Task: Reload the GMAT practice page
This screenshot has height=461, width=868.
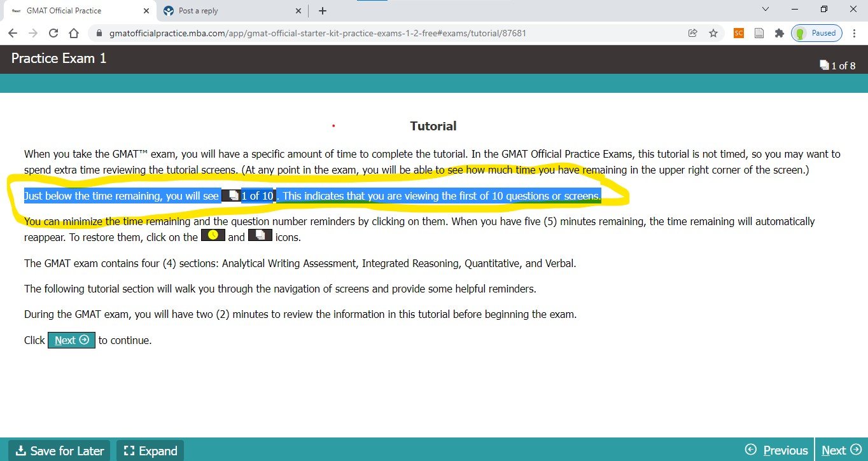Action: (53, 32)
